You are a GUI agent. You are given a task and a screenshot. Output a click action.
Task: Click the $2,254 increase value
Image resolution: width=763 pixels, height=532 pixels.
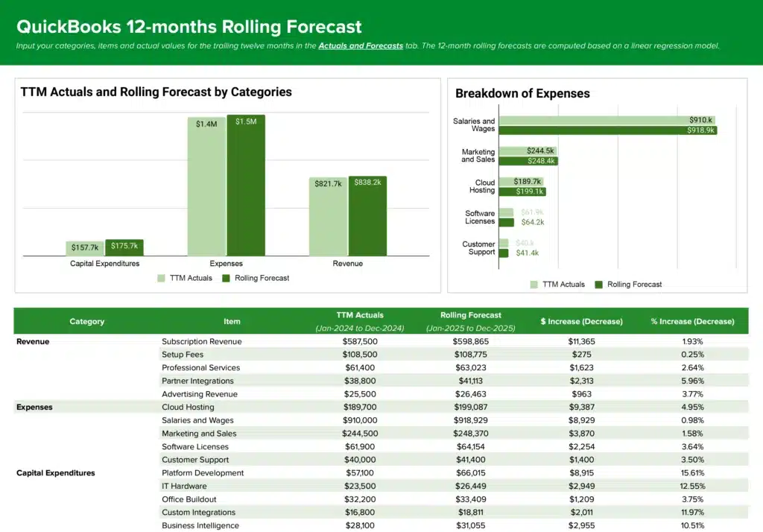[x=581, y=447]
